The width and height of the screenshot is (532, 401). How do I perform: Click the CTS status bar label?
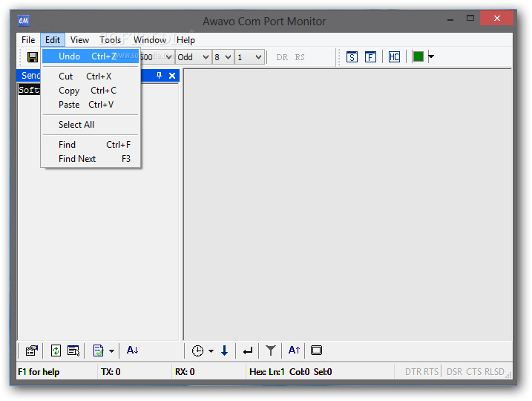click(474, 372)
